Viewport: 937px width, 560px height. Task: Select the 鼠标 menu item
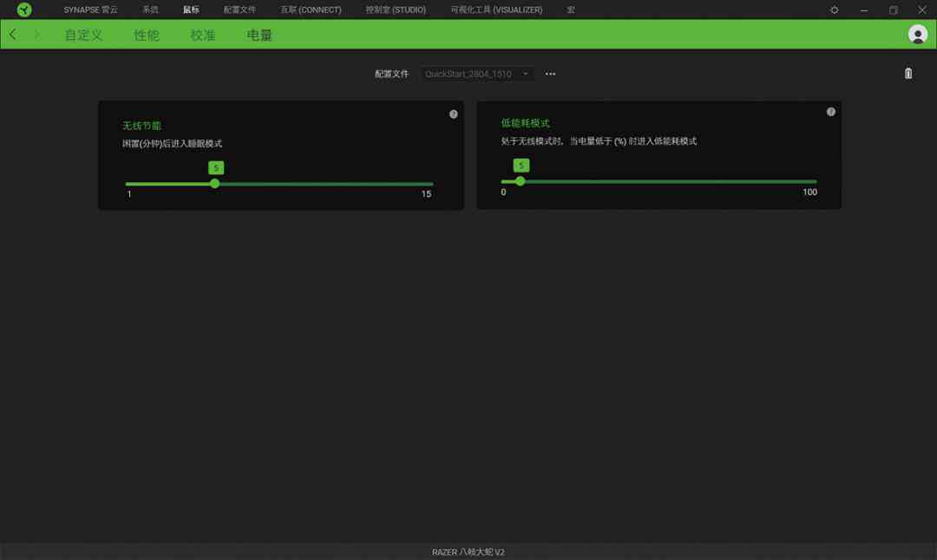click(x=191, y=10)
